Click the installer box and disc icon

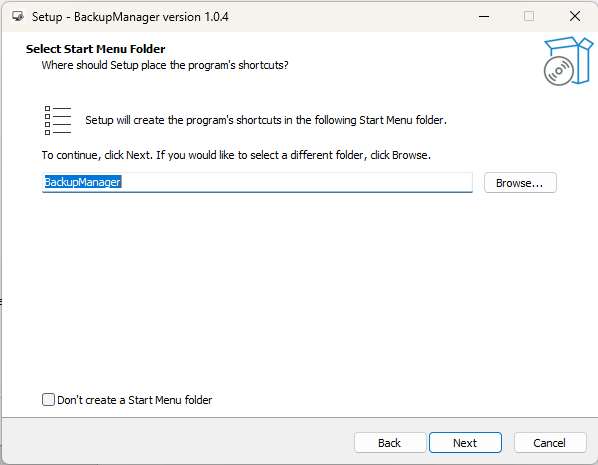click(568, 61)
